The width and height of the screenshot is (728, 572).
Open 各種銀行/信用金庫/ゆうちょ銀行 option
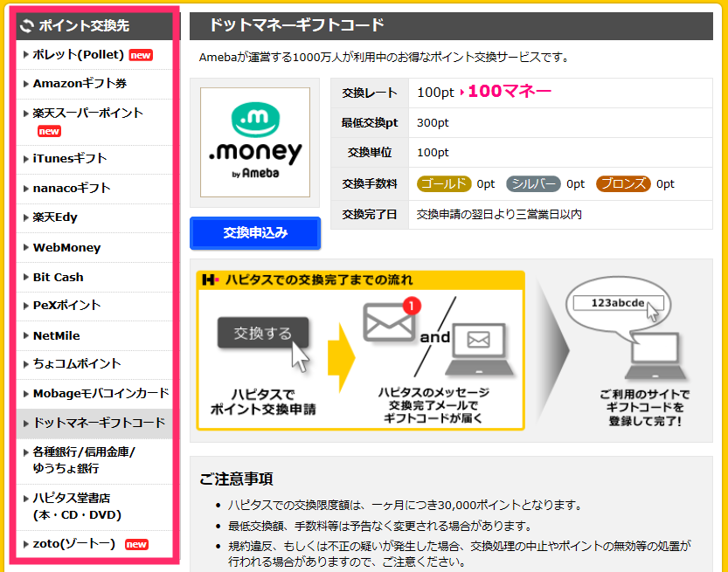[x=84, y=460]
